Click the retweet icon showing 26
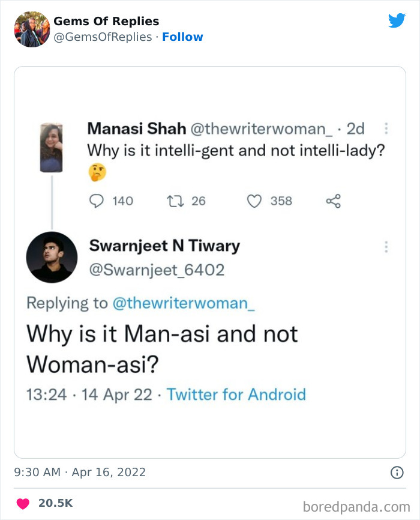The height and width of the screenshot is (520, 420). 175,201
